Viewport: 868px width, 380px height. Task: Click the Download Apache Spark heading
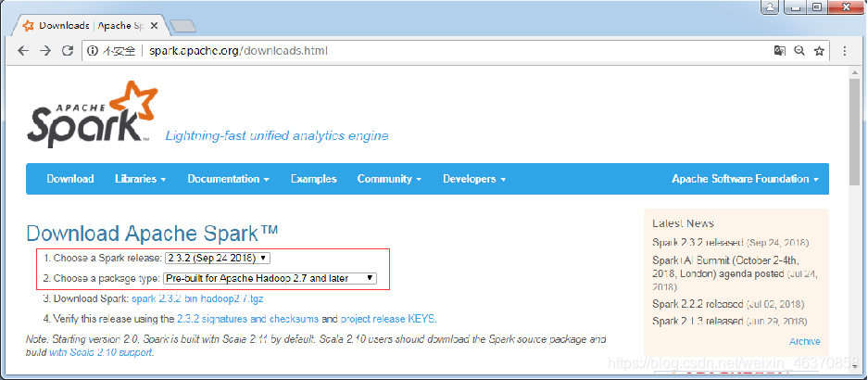[x=152, y=234]
